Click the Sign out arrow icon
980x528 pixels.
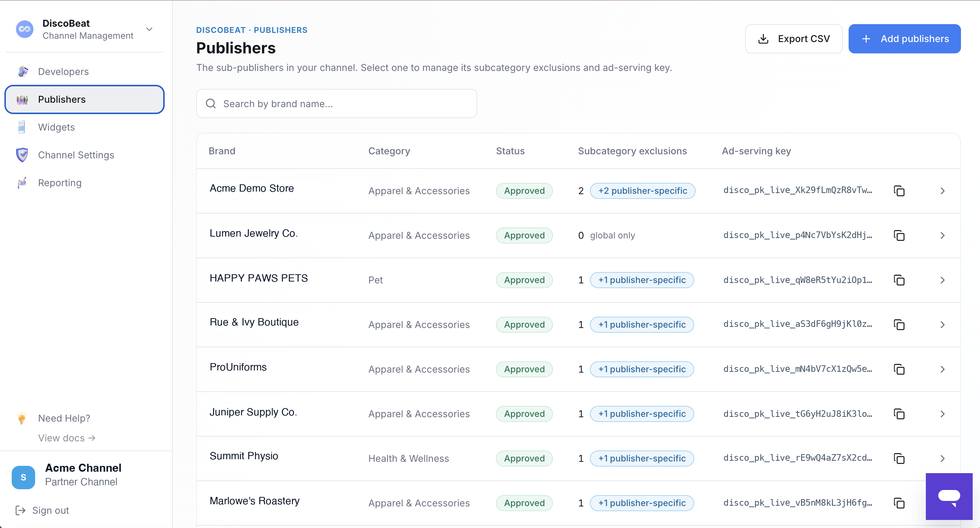pos(20,510)
